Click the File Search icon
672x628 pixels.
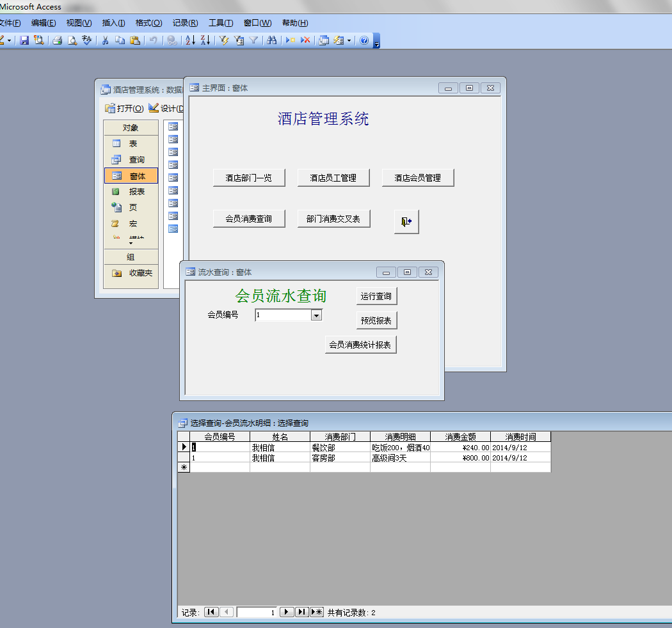(39, 40)
